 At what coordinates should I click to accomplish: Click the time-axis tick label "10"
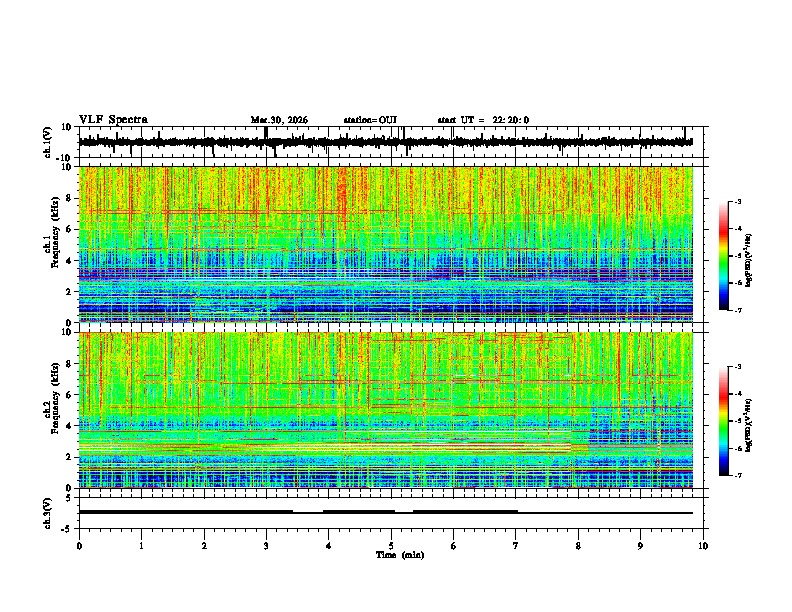703,546
